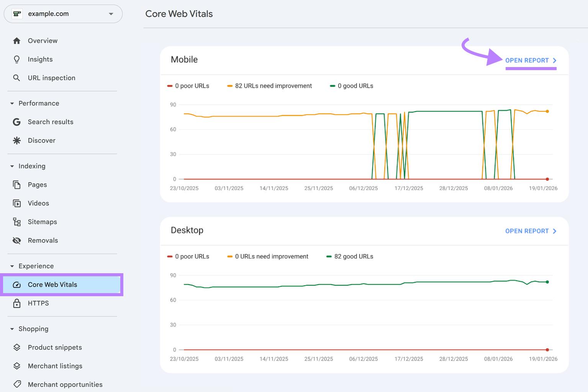The height and width of the screenshot is (392, 588).
Task: Select the Sitemaps icon in the sidebar
Action: click(17, 221)
